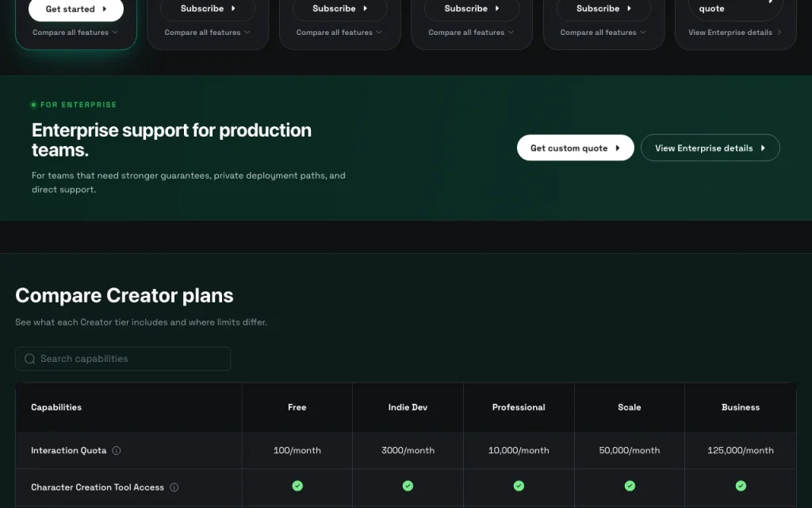Click the Get started button
Image resolution: width=812 pixels, height=508 pixels.
[76, 9]
